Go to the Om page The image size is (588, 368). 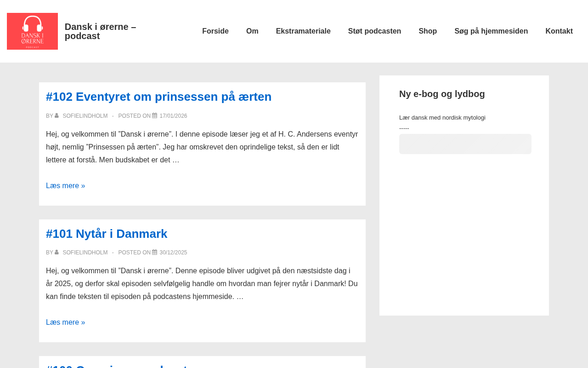coord(252,31)
